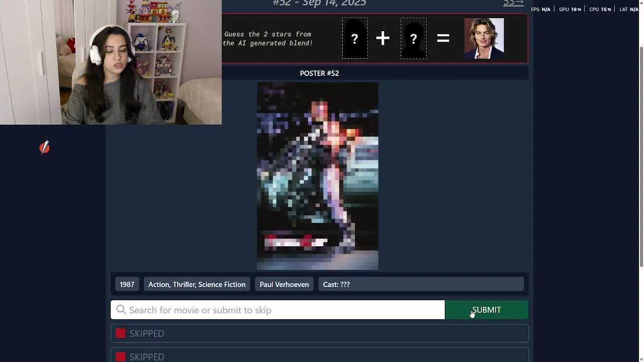Click red square on first SKIPPED row

tap(120, 333)
